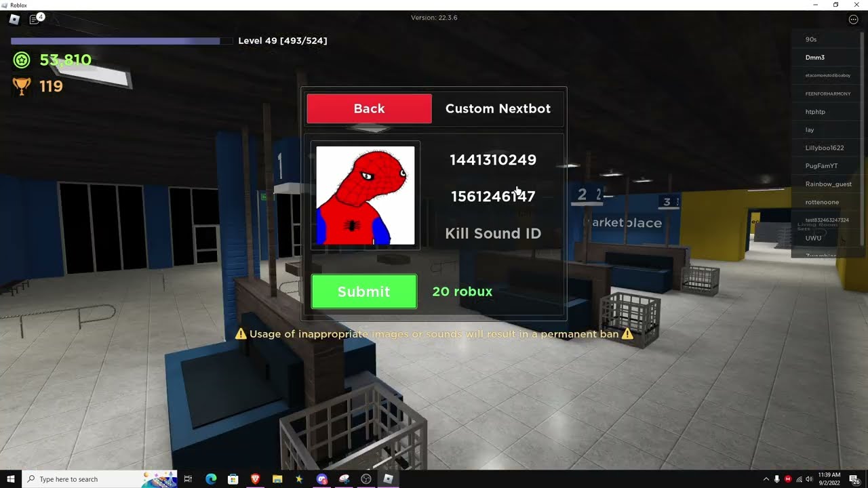This screenshot has width=868, height=488.
Task: Open Microsoft Edge from taskbar
Action: pyautogui.click(x=211, y=479)
